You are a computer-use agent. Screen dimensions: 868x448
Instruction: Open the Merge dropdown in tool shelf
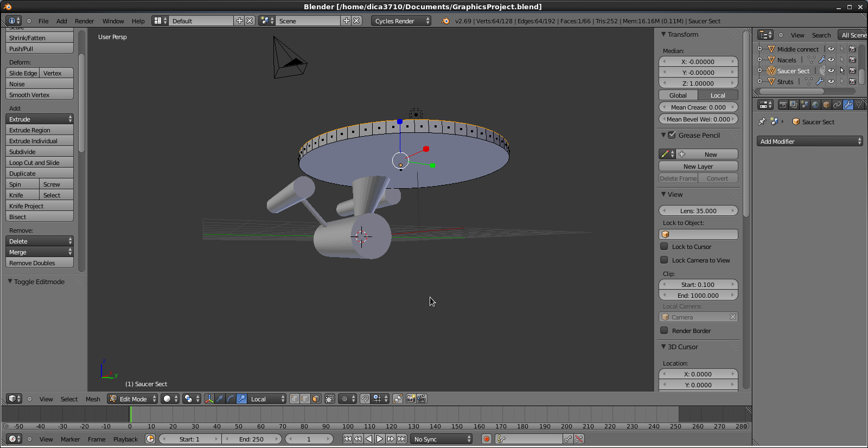[x=40, y=252]
